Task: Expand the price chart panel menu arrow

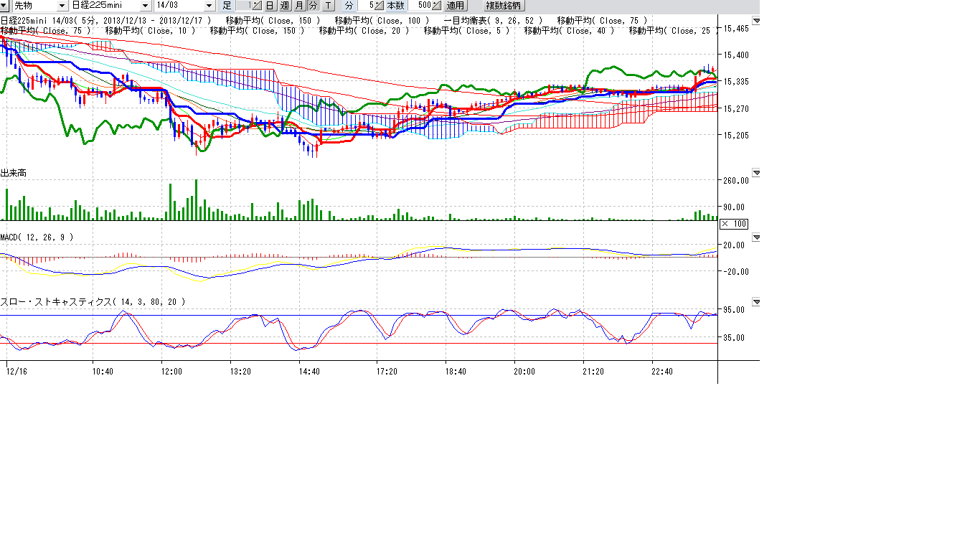Action: coord(755,21)
